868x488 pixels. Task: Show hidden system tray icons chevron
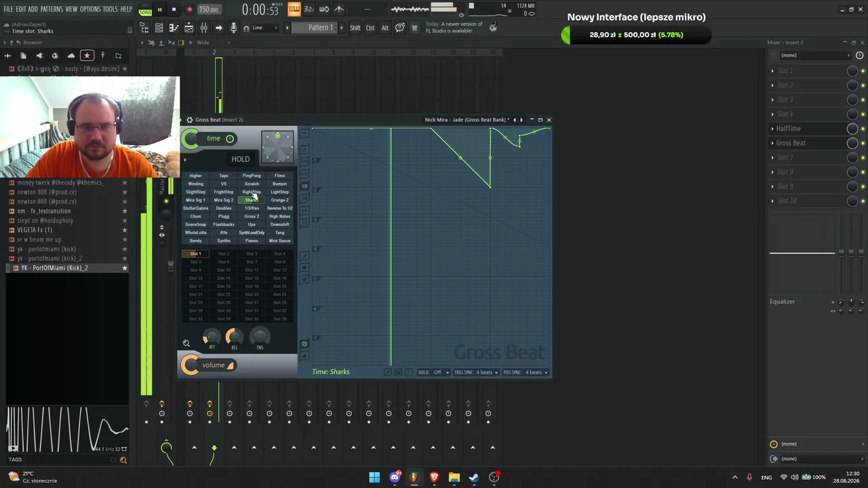(x=734, y=477)
